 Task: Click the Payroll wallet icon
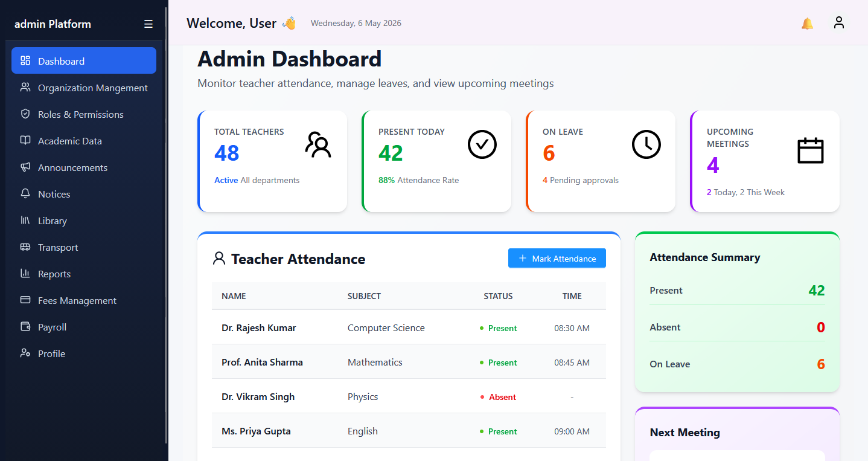(x=25, y=326)
